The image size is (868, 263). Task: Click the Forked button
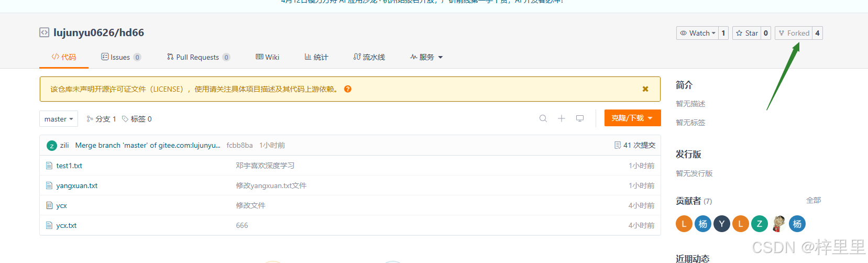(x=794, y=33)
